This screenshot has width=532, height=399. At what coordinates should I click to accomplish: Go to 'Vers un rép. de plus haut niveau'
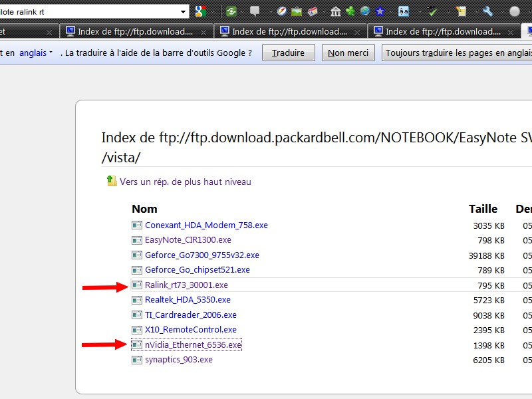185,182
